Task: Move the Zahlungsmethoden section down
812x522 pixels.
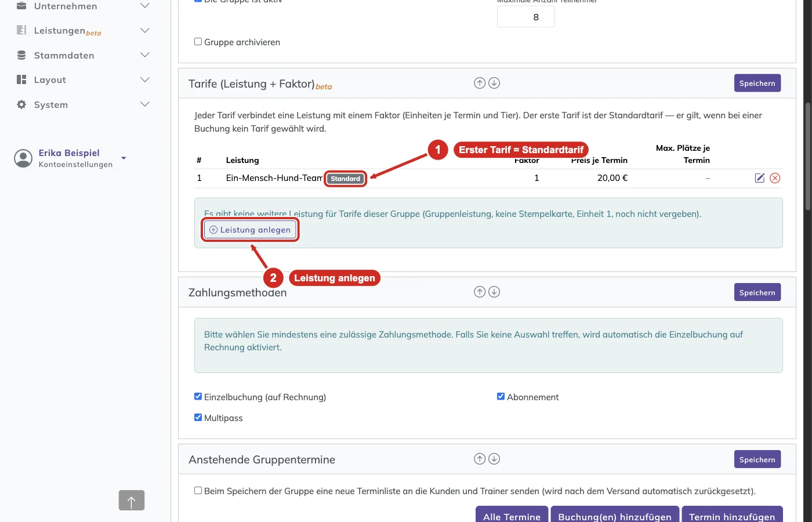Action: click(494, 292)
